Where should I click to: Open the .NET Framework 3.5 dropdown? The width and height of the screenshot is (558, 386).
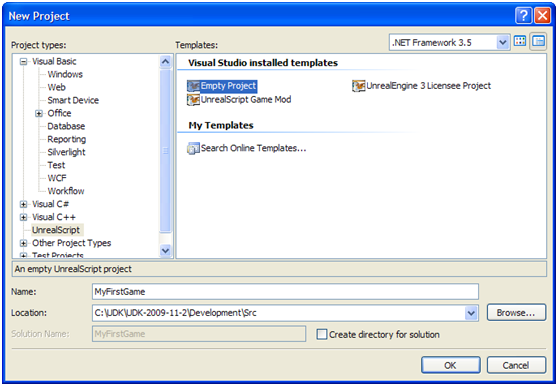[502, 43]
